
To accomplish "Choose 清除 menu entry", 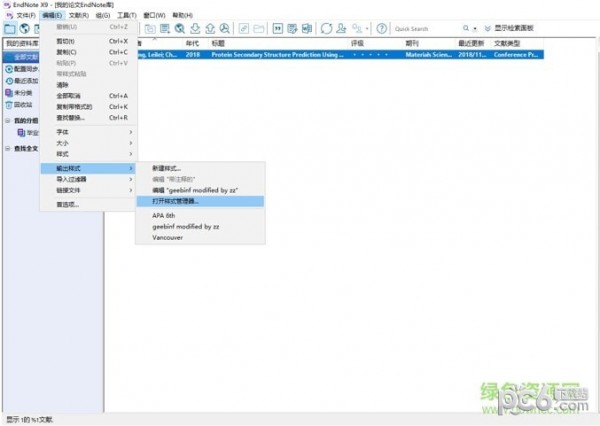I will pos(89,85).
